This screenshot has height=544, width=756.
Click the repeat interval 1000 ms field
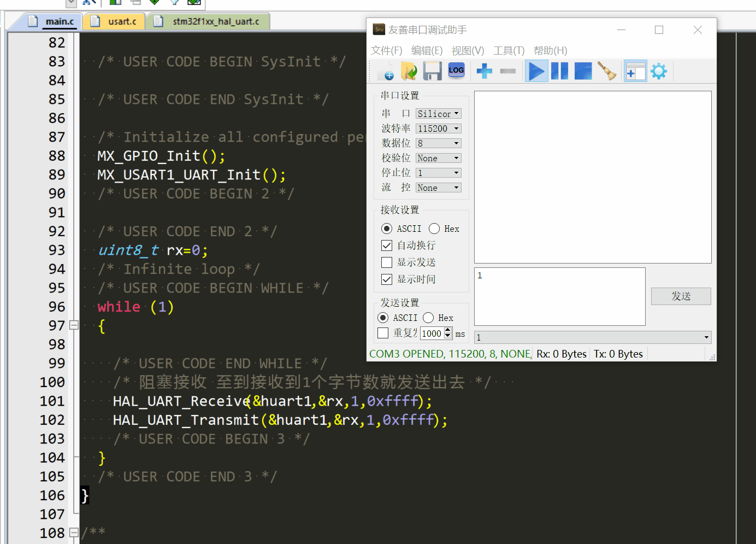pyautogui.click(x=432, y=333)
